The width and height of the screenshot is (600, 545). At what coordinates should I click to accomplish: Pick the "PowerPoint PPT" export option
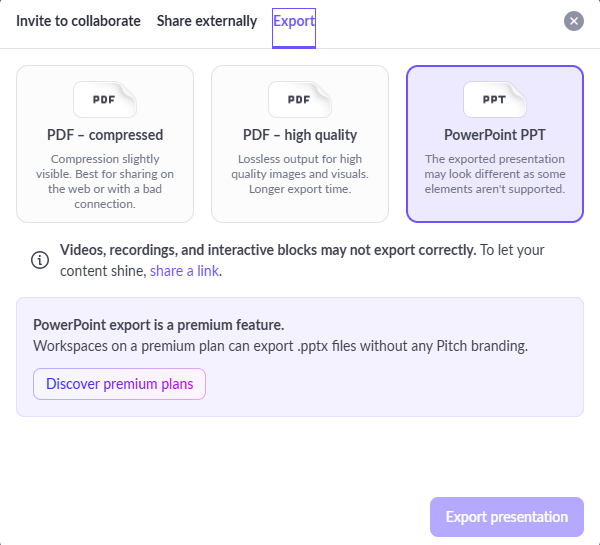pos(495,135)
